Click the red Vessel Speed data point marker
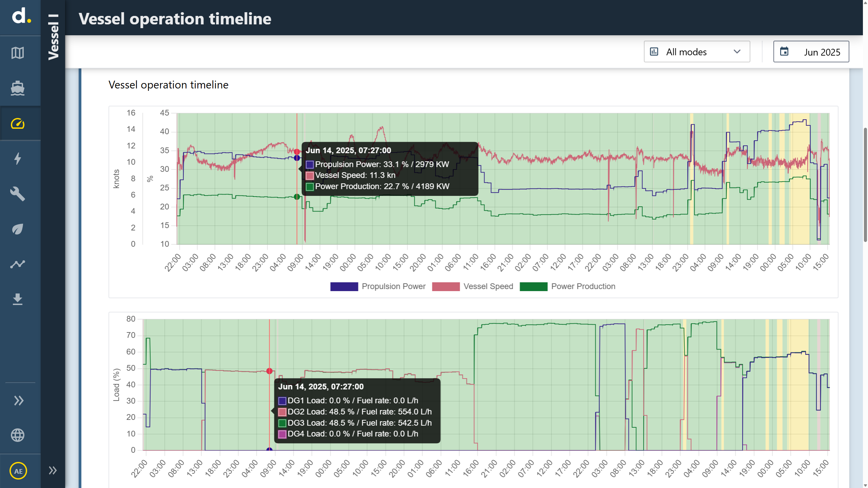The height and width of the screenshot is (488, 868). tap(297, 152)
